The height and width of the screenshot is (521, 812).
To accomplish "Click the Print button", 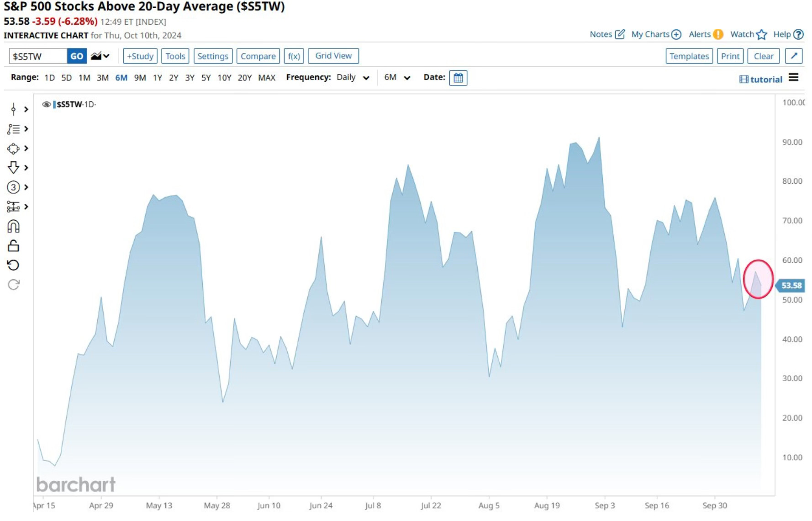I will pos(730,56).
